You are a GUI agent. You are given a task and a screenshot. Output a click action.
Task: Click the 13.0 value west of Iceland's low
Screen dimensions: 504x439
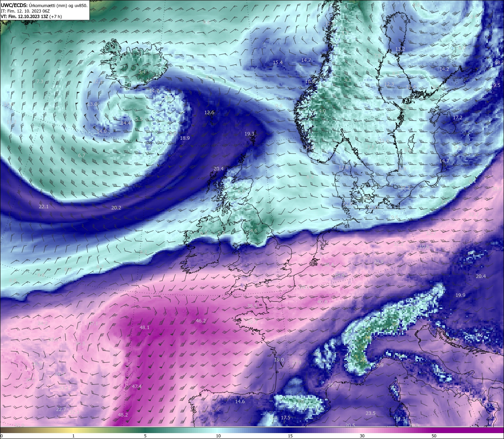click(x=92, y=104)
